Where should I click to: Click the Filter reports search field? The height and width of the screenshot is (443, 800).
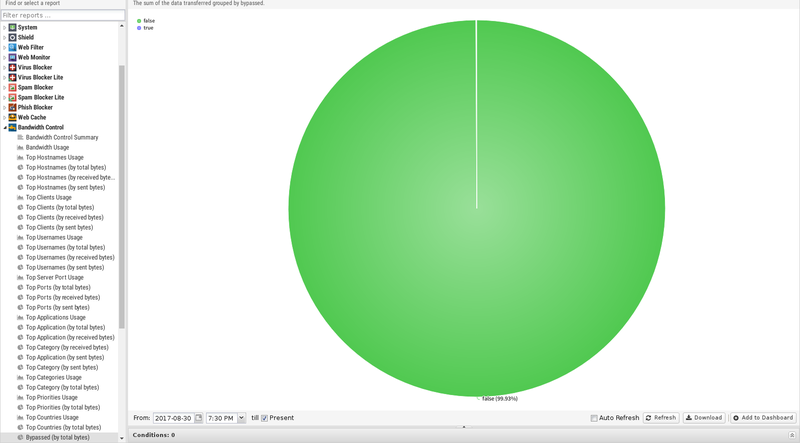click(63, 15)
